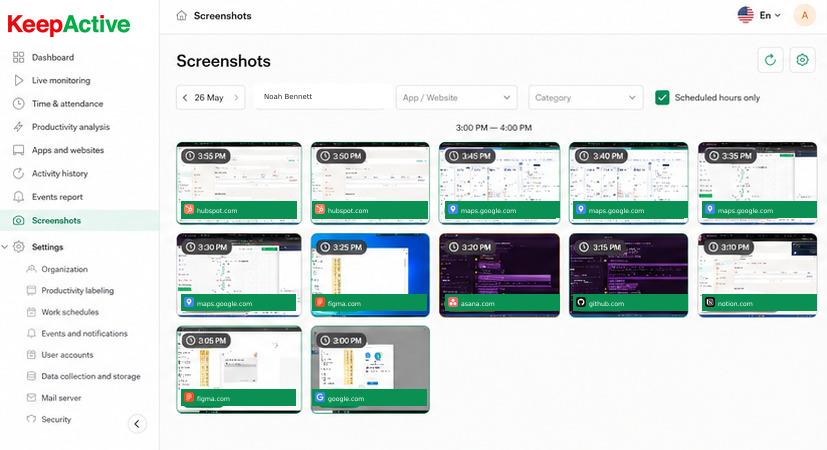Open Work schedules settings

tap(70, 312)
